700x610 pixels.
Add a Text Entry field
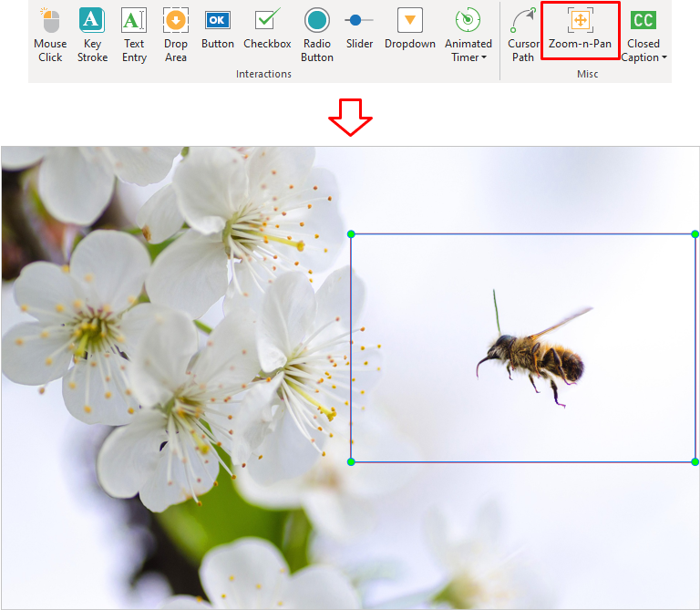point(134,35)
